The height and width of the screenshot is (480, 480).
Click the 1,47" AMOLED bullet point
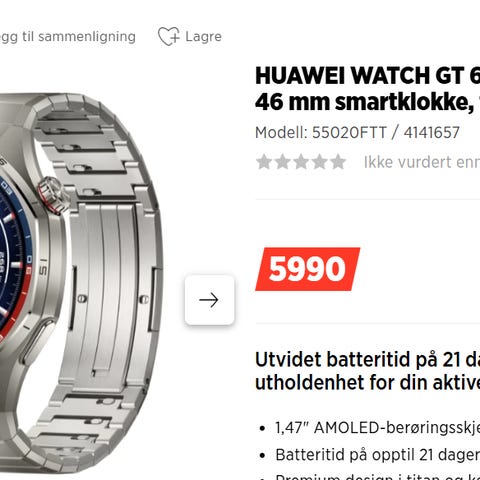pos(377,428)
